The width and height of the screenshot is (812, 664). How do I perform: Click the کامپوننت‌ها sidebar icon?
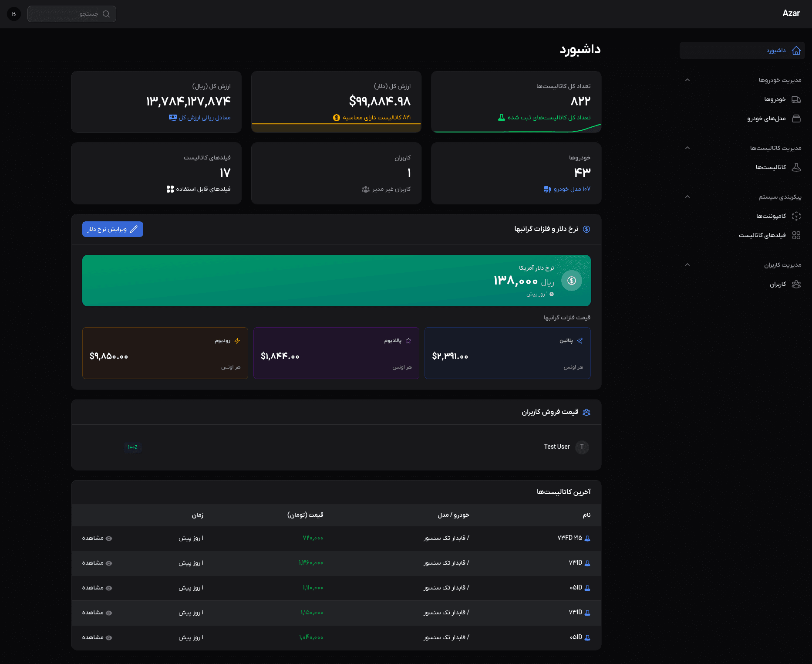click(x=796, y=216)
